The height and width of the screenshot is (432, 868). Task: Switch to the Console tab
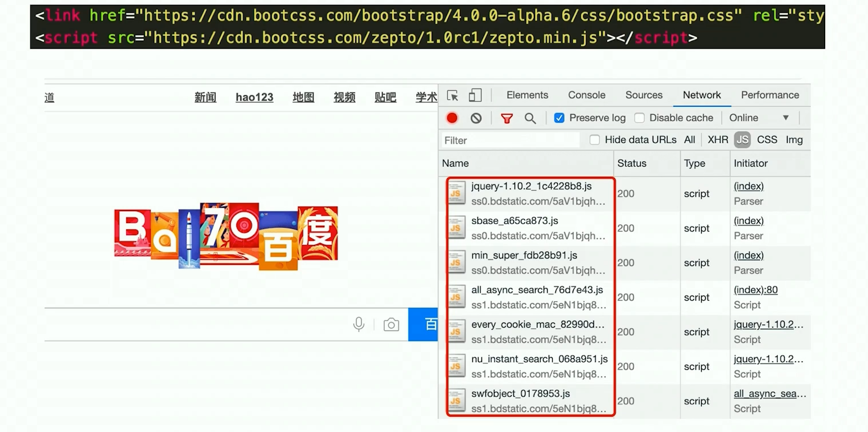(586, 95)
